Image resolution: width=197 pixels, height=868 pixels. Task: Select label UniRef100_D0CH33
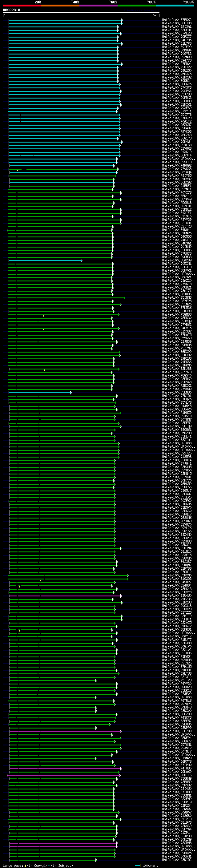pos(177,257)
